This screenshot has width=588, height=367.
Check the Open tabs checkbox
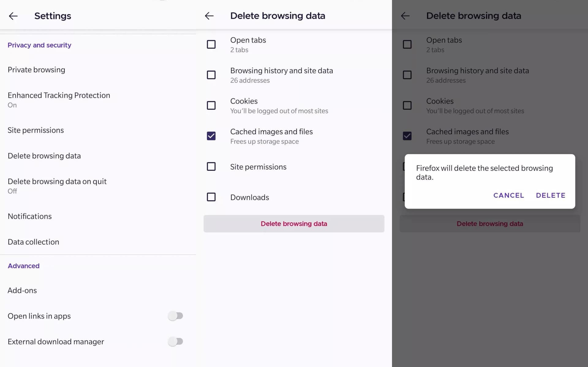[211, 44]
